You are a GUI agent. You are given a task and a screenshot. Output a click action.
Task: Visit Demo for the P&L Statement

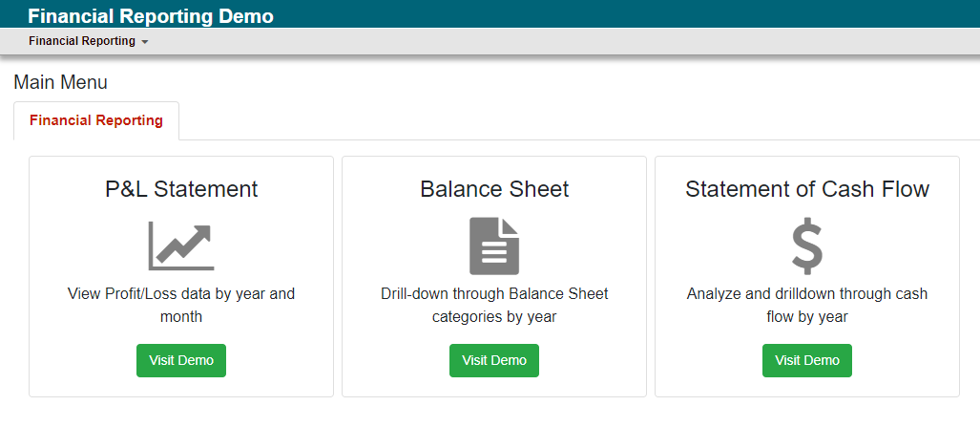[181, 361]
